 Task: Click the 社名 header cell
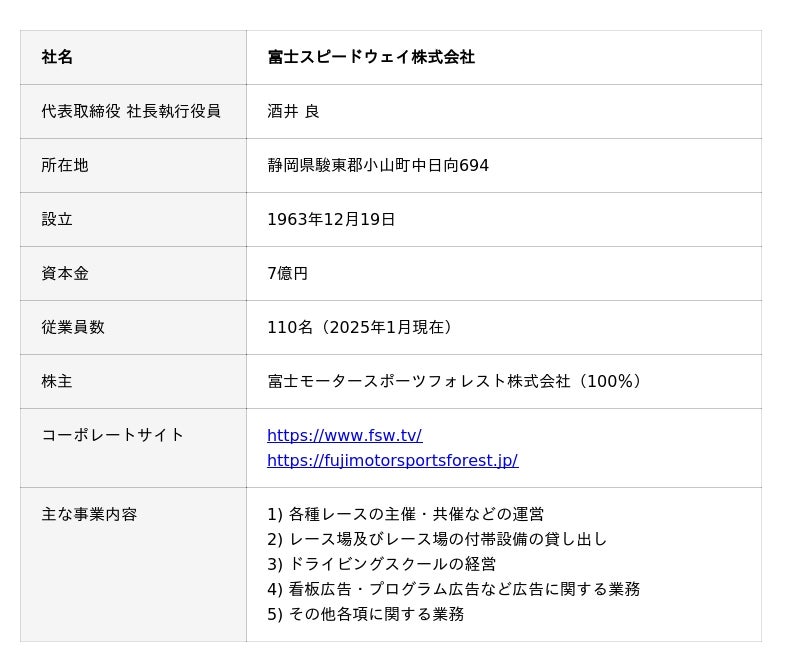(57, 58)
